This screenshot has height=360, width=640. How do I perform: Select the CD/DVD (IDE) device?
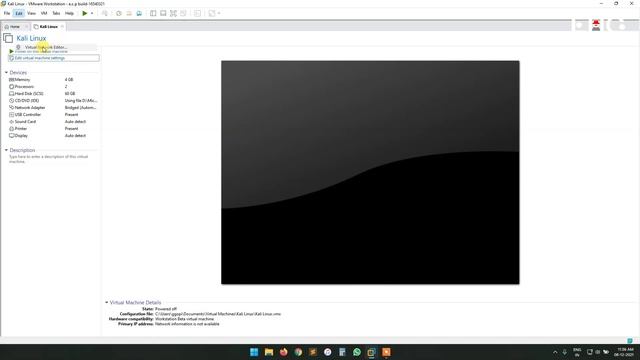pos(53,100)
